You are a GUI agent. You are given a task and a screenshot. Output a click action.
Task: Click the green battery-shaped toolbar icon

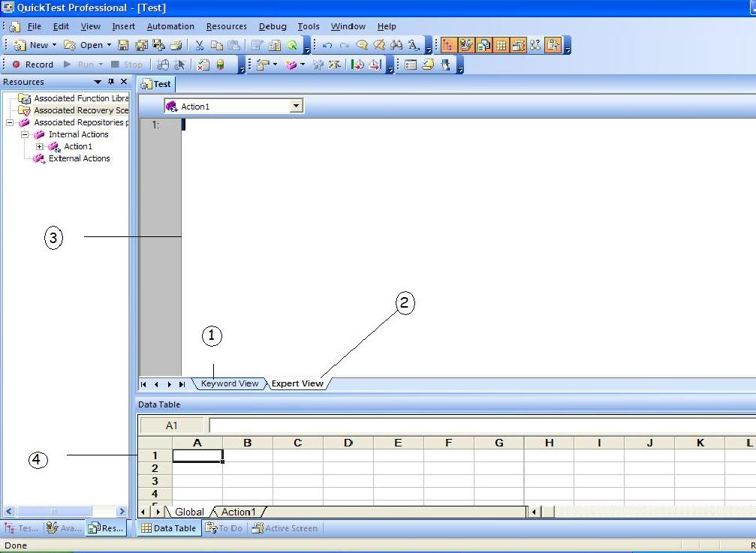(x=220, y=65)
